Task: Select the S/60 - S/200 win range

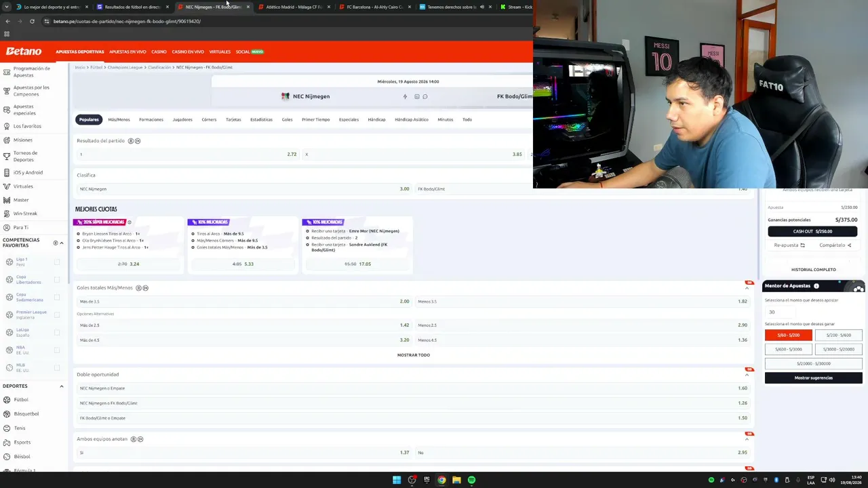Action: click(x=788, y=335)
